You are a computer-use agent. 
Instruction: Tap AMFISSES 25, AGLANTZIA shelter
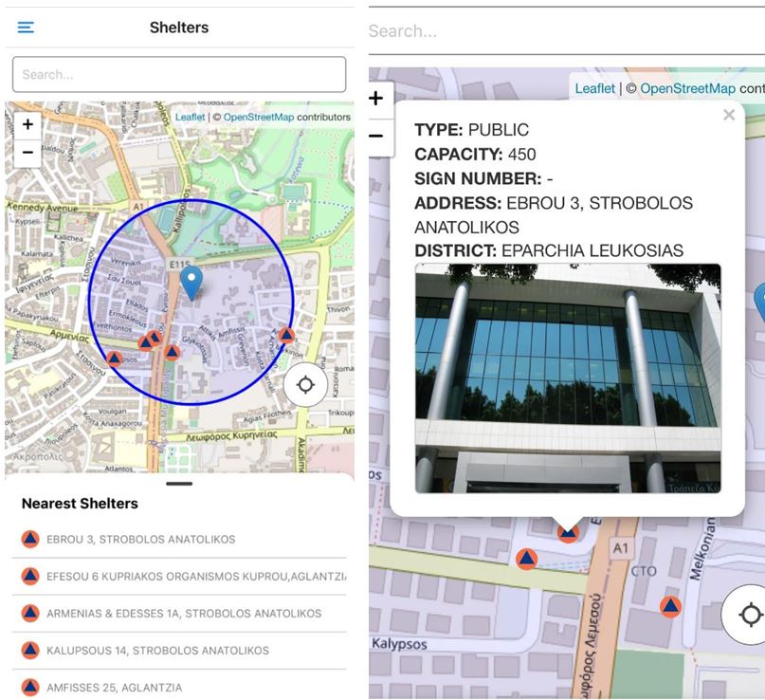point(114,688)
